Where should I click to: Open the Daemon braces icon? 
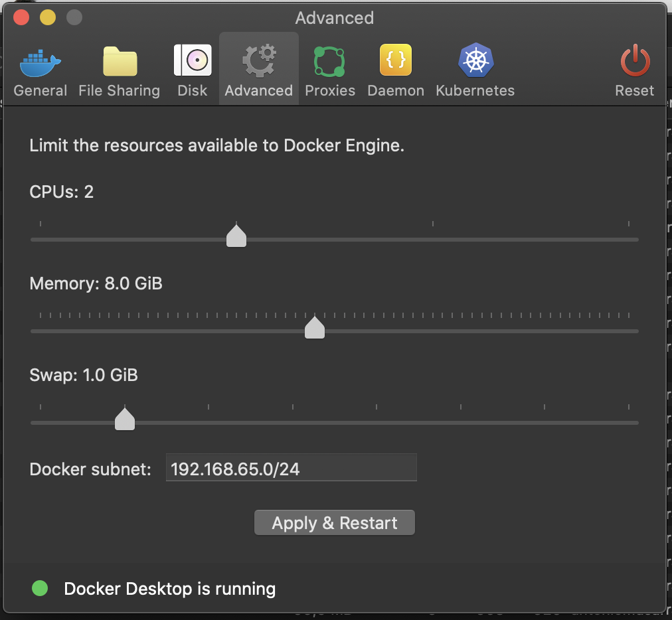396,60
